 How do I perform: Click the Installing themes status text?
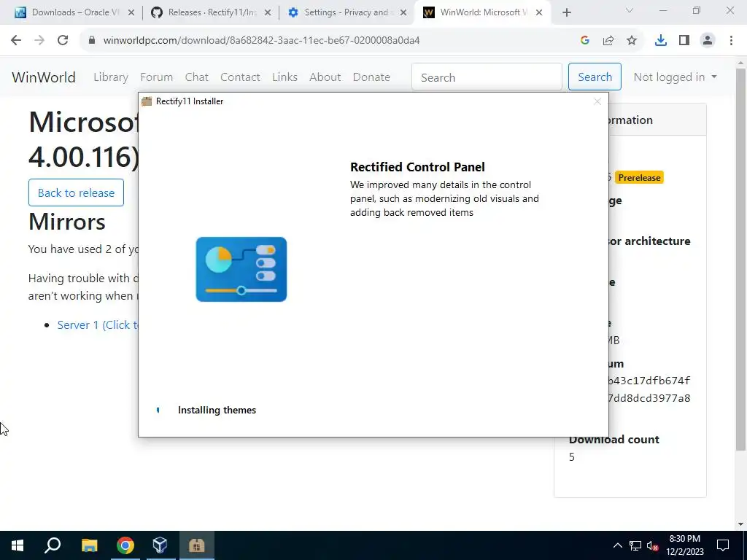click(217, 410)
